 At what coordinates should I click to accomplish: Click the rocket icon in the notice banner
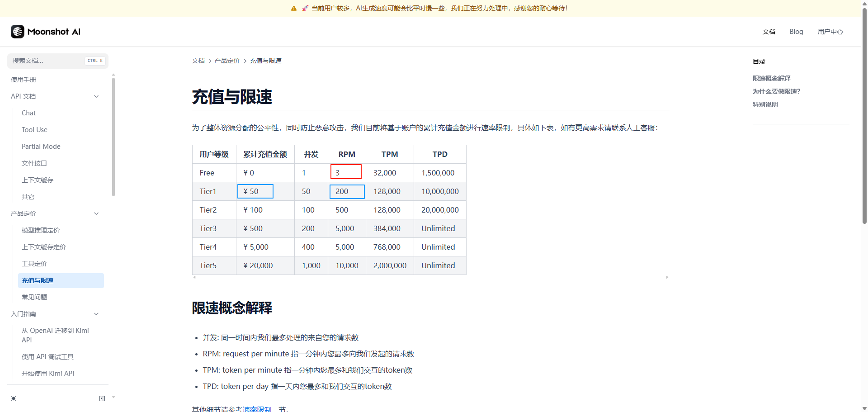point(305,8)
